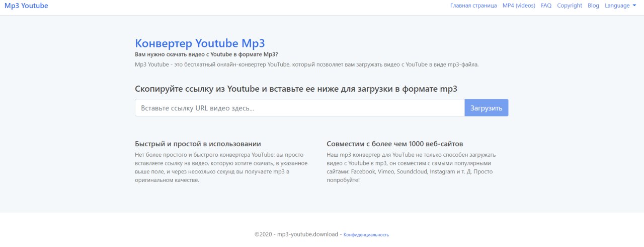Expand the Language dropdown
The width and height of the screenshot is (644, 247).
pyautogui.click(x=620, y=6)
